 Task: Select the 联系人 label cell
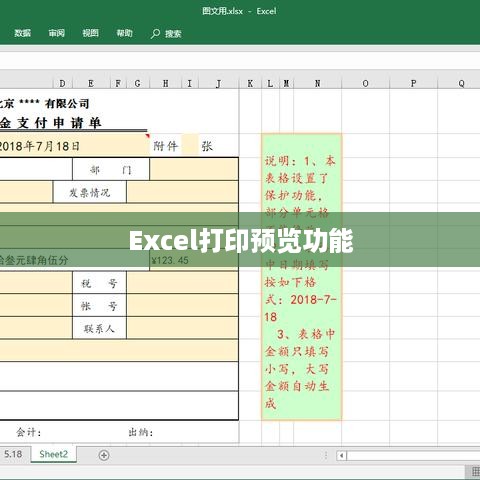pos(99,328)
